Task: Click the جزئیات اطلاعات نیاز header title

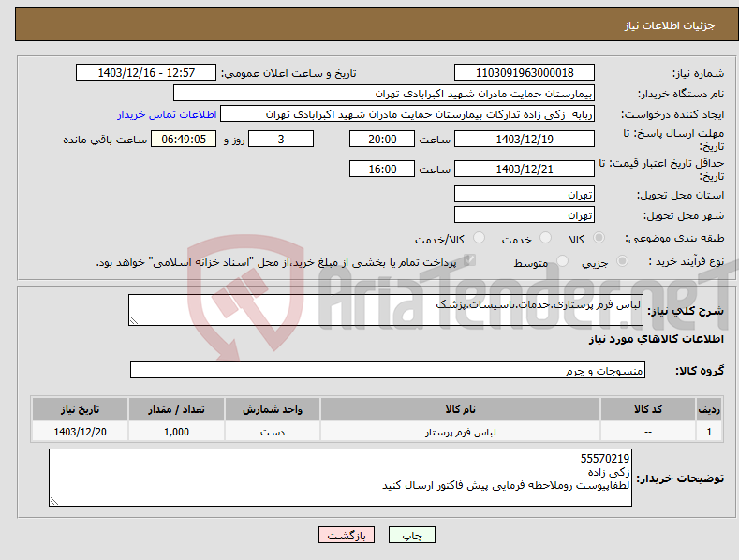Action: point(670,25)
